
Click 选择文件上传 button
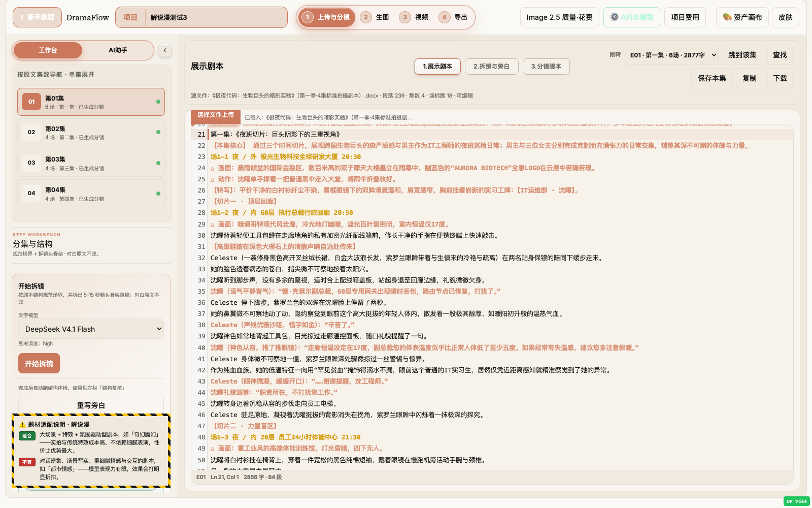(x=216, y=116)
